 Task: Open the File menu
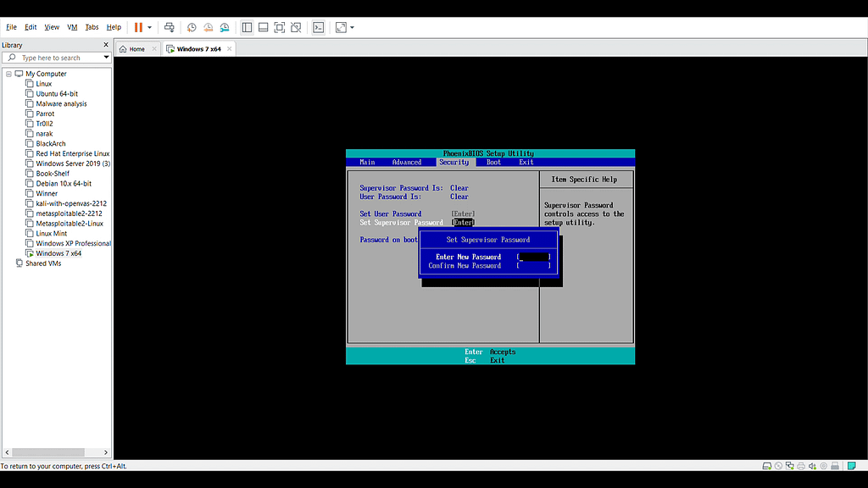(x=11, y=27)
